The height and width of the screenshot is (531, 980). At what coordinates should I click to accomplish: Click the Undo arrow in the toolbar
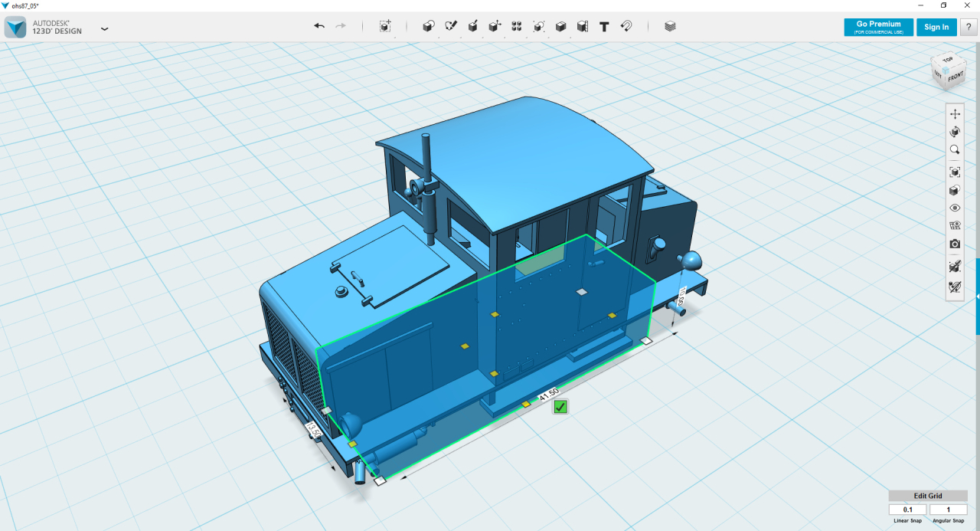tap(319, 26)
